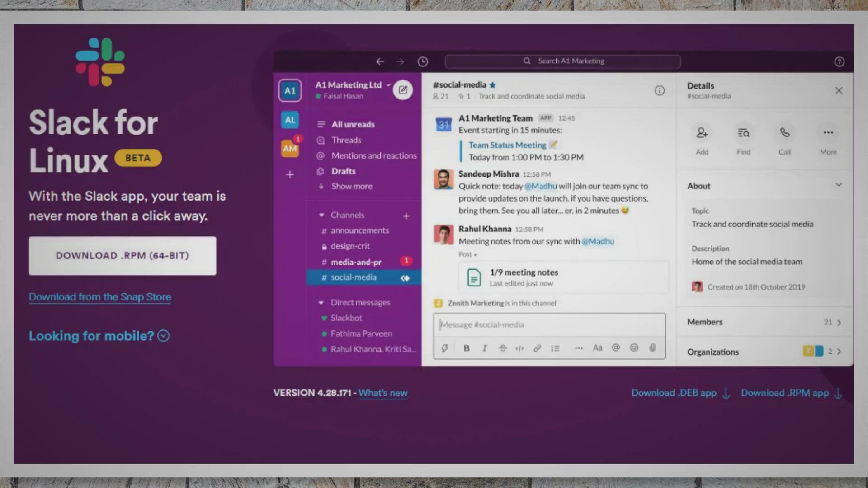Click the star to unfavorite #social-media

tap(492, 84)
